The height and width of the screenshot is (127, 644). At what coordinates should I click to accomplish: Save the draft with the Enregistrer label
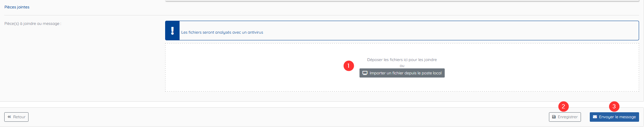[x=568, y=117]
